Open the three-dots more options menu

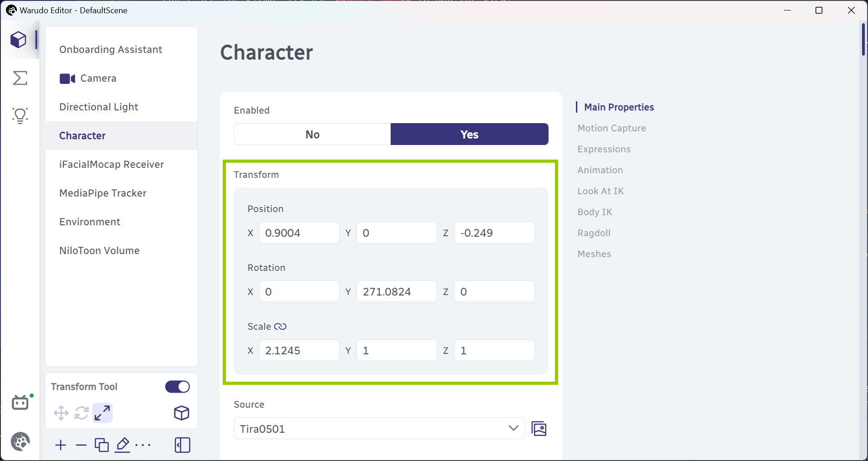click(143, 445)
